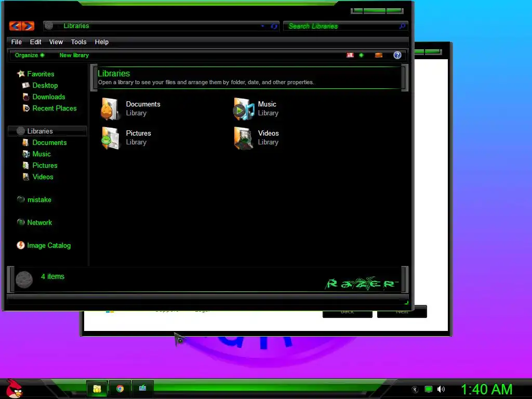The image size is (532, 399).
Task: Open Recent Places under Favorites
Action: [54, 109]
